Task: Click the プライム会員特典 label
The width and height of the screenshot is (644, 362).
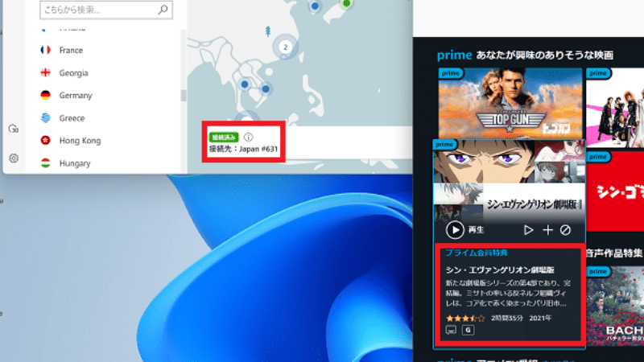Action: (x=477, y=253)
